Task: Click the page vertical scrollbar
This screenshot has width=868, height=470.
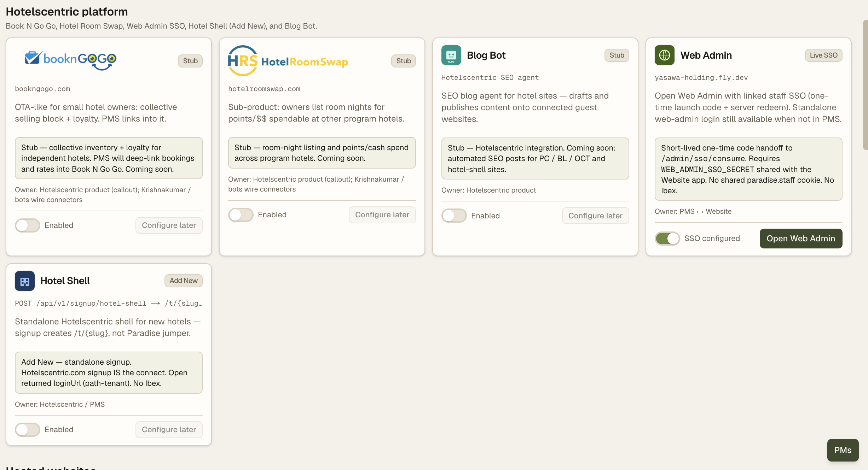Action: pos(865,85)
